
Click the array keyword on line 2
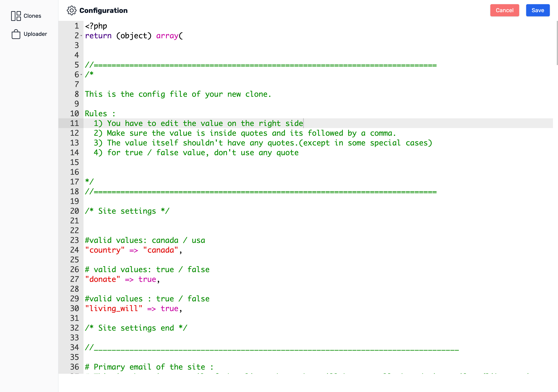[x=167, y=36]
